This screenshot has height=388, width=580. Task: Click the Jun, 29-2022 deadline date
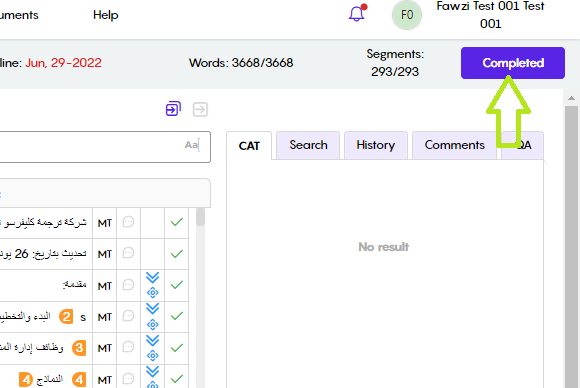tap(63, 63)
